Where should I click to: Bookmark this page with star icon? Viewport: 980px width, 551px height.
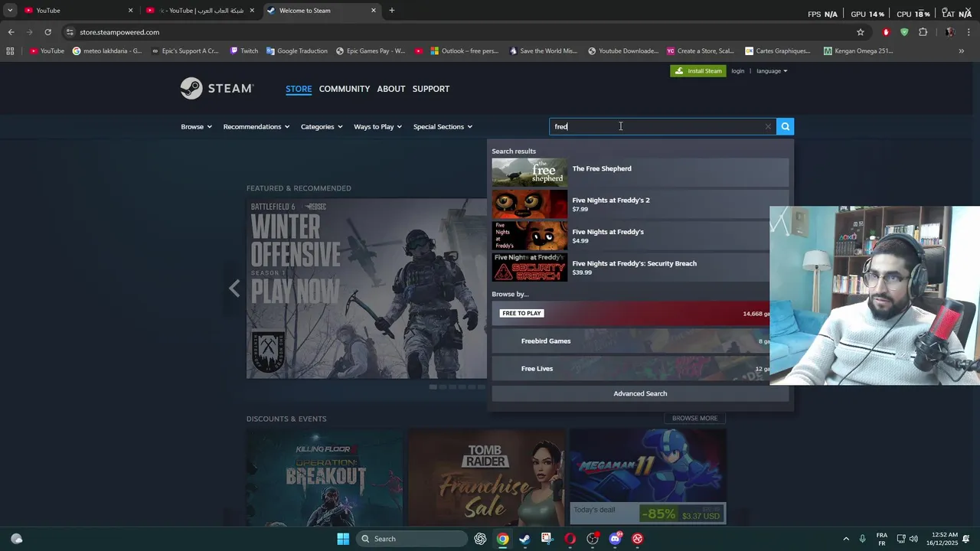861,32
